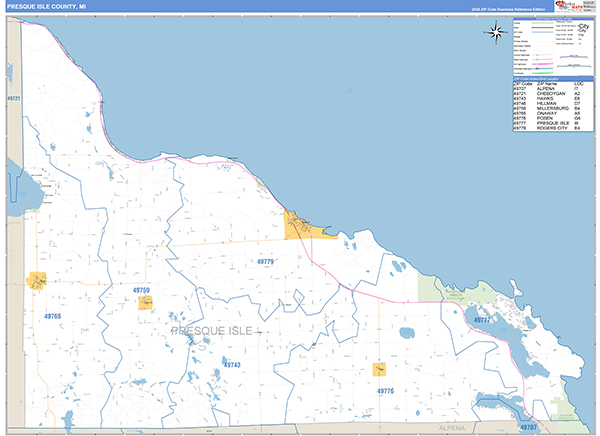Select the 49765 ZIP code label
The image size is (600, 436).
[x=53, y=316]
